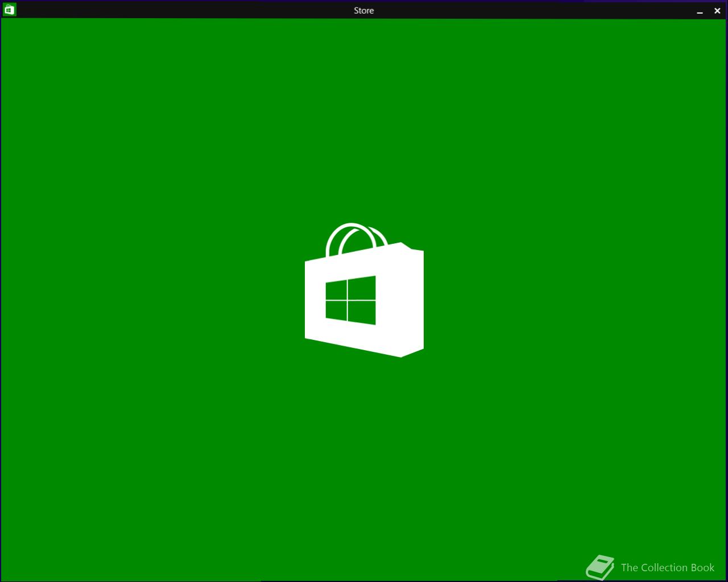Click the "Store" title text
Screen dimensions: 728x582
pos(364,10)
